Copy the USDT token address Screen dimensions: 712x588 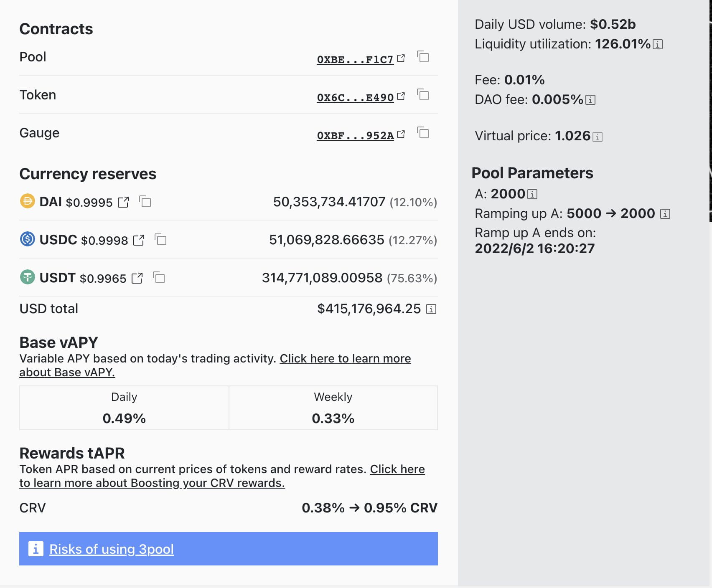point(159,278)
